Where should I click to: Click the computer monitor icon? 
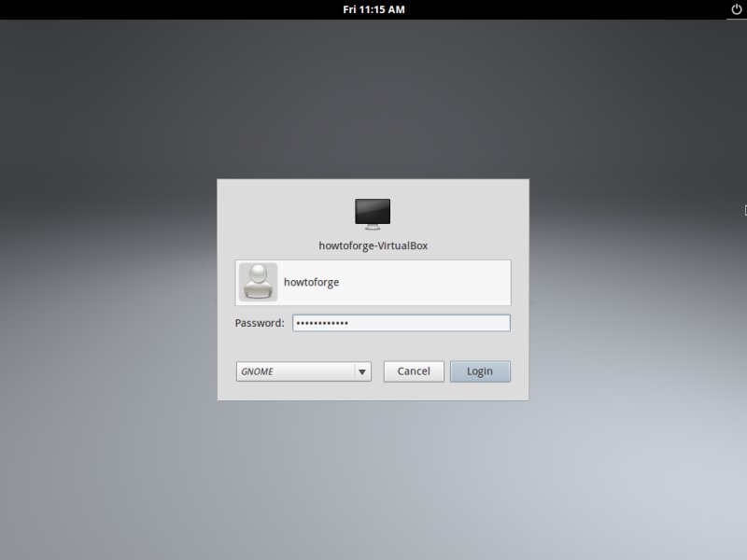coord(373,214)
